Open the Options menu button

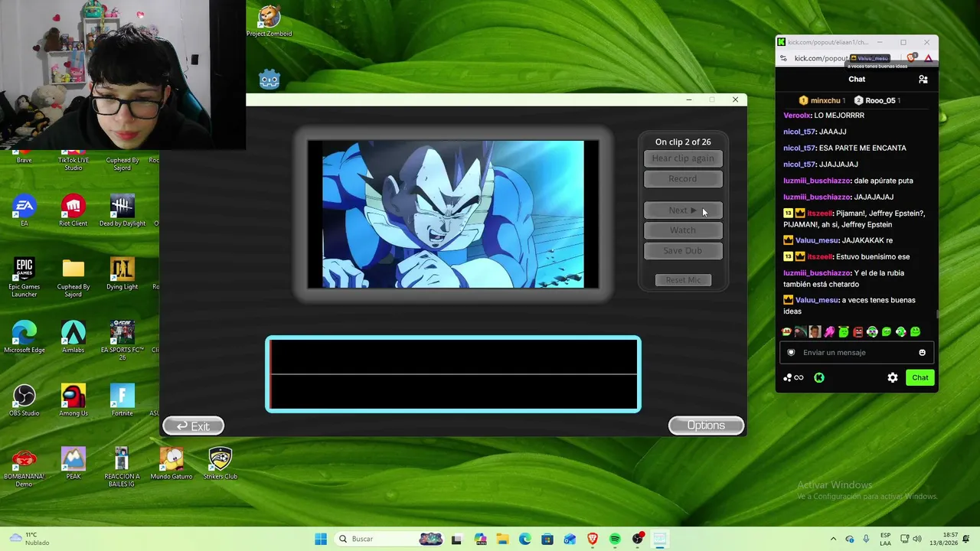(706, 425)
